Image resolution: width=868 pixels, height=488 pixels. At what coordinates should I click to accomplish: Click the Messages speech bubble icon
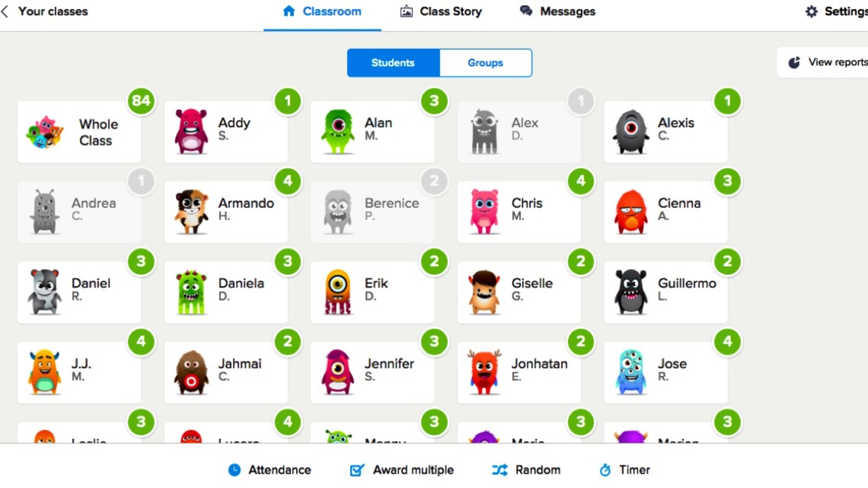[x=526, y=11]
